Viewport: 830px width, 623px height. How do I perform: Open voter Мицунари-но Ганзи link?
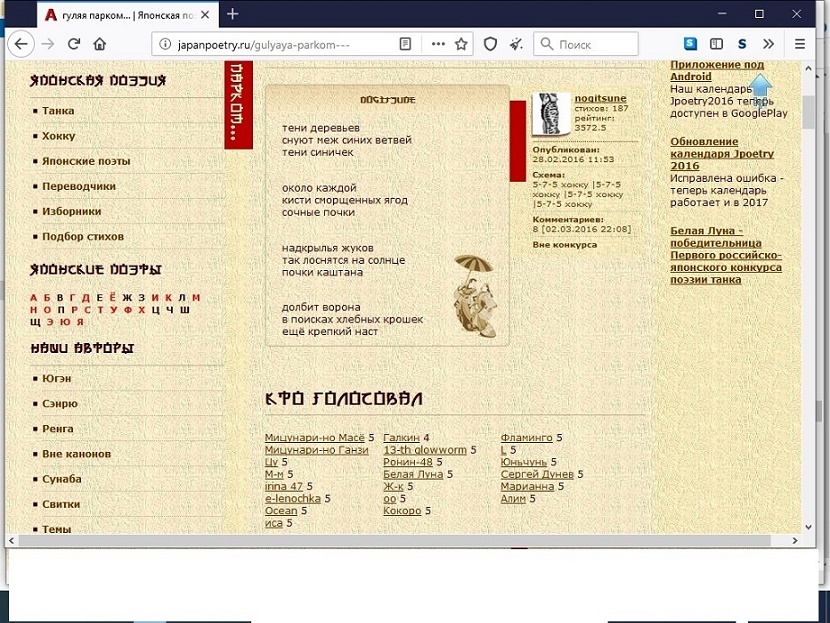point(317,450)
